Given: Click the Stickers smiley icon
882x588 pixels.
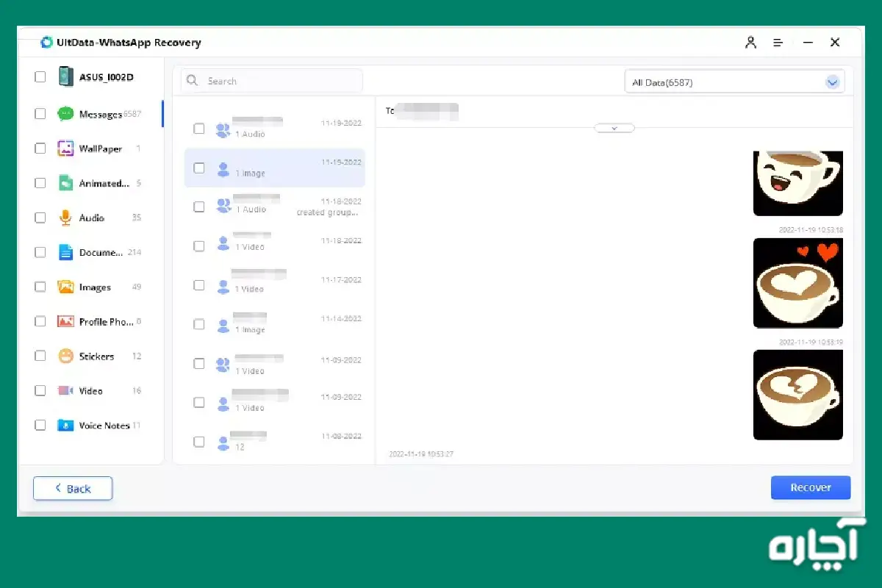Looking at the screenshot, I should pyautogui.click(x=66, y=356).
